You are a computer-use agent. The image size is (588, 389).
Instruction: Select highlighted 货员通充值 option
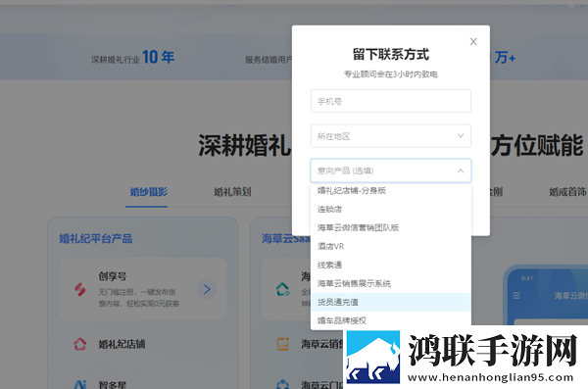[x=391, y=302]
